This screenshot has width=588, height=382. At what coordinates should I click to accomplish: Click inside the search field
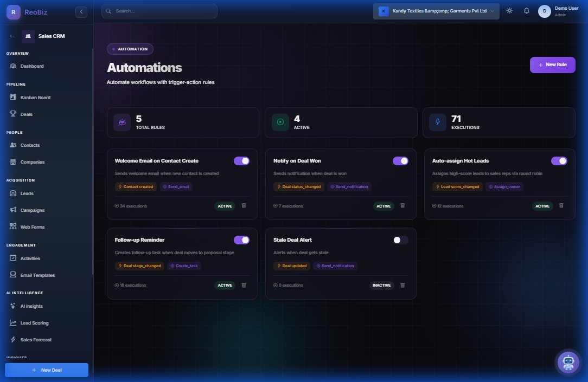click(x=159, y=11)
